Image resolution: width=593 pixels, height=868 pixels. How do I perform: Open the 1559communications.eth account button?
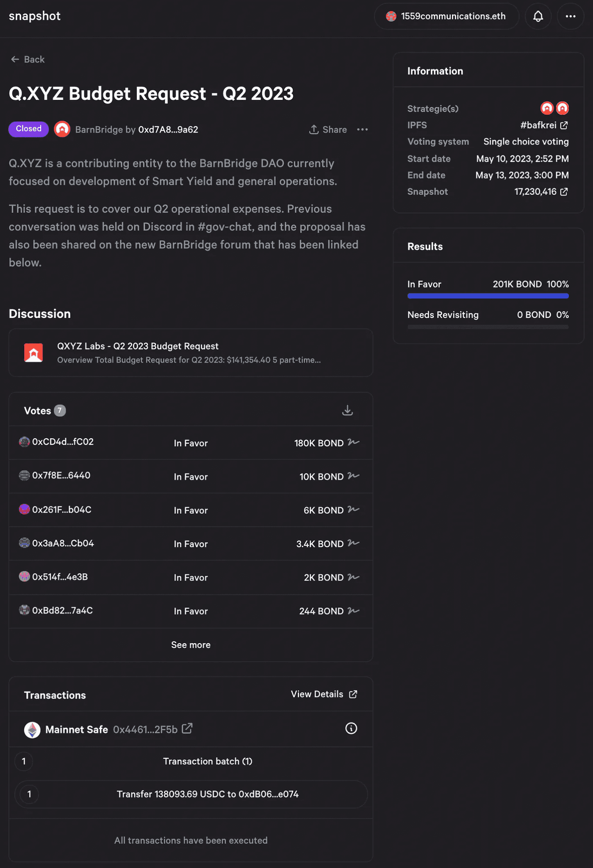[446, 17]
